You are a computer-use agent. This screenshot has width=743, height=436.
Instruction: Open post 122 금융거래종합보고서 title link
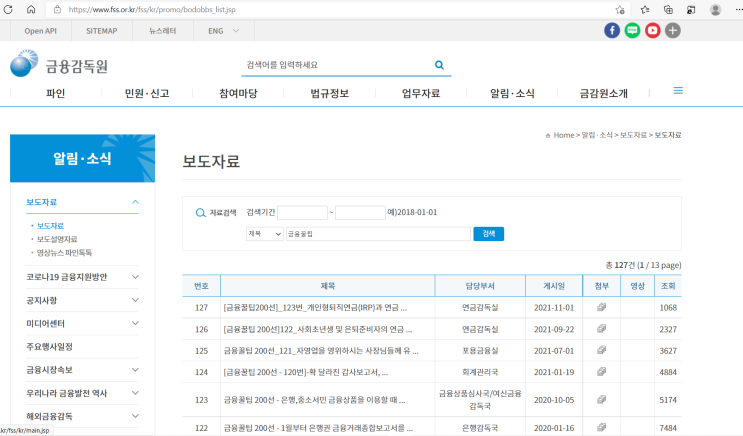pos(318,428)
